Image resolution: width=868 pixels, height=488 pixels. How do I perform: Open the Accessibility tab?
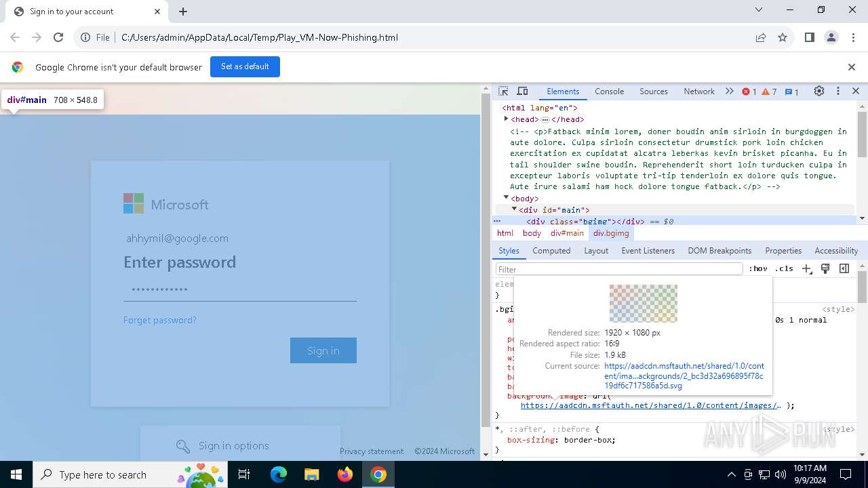836,251
